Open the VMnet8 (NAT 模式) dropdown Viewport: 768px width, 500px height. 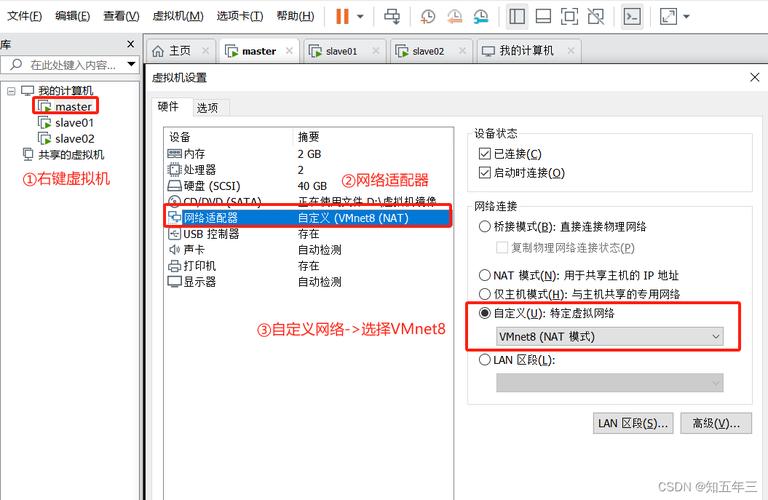point(610,337)
